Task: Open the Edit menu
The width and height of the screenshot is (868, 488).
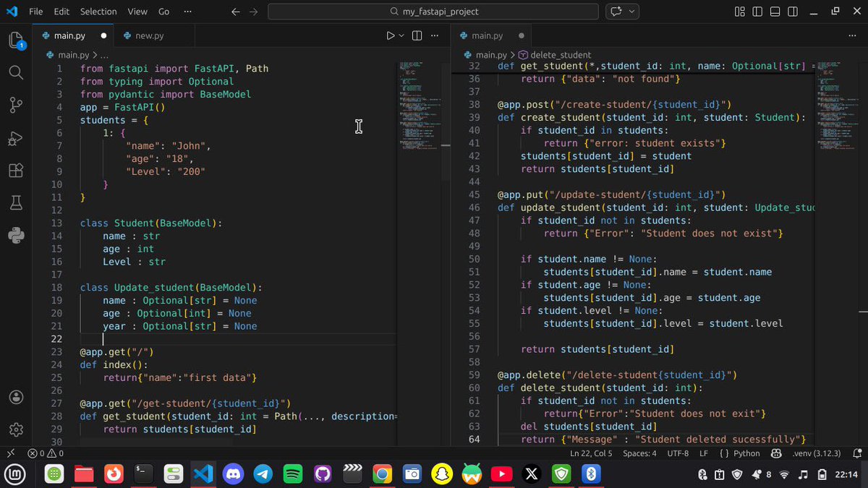Action: tap(61, 12)
